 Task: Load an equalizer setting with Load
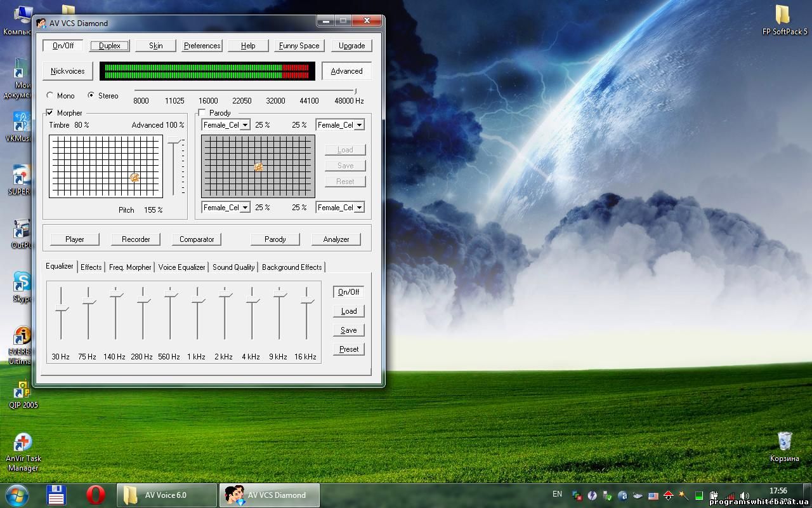coord(348,311)
